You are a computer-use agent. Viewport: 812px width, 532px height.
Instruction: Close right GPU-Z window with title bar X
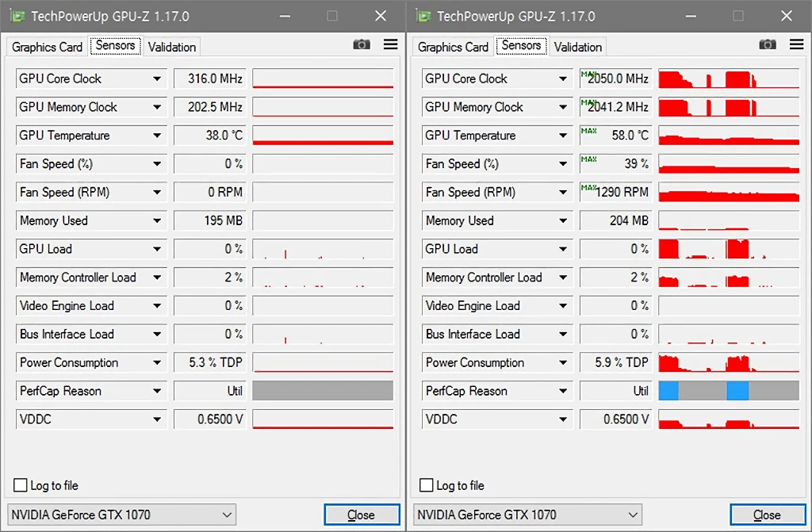coord(786,16)
